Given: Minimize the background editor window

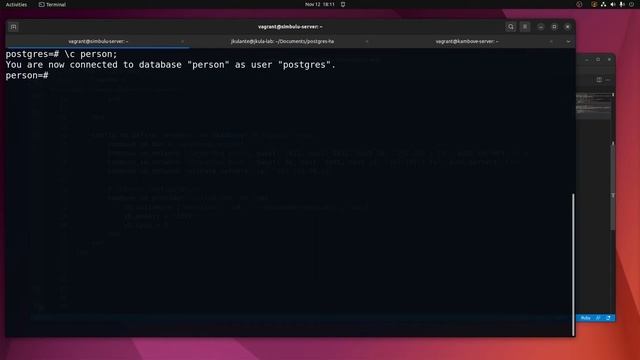Looking at the screenshot, I should pos(587,60).
